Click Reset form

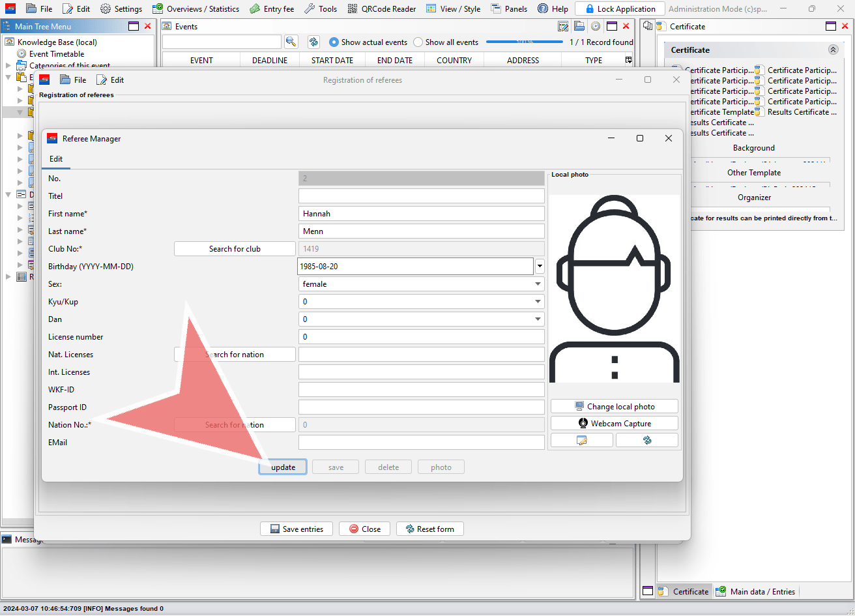[429, 529]
